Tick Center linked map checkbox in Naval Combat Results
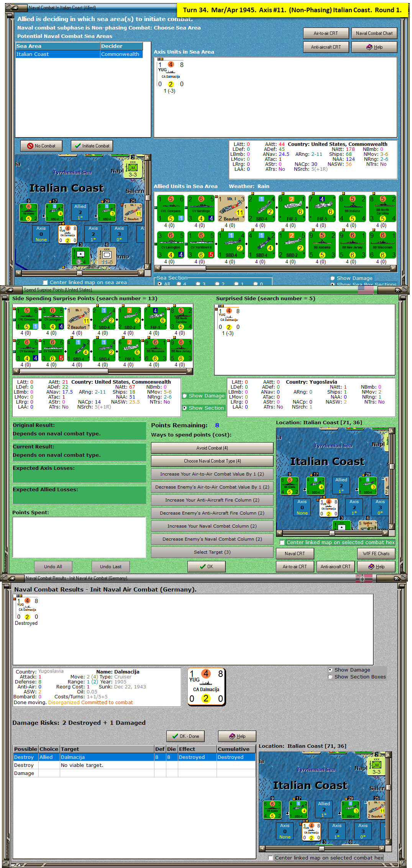Image resolution: width=412 pixels, height=868 pixels. click(271, 858)
